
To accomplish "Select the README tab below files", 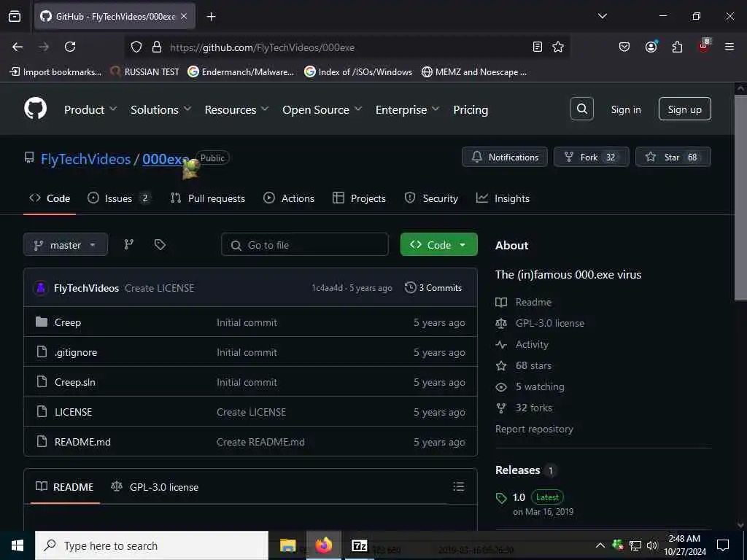I will tap(64, 486).
